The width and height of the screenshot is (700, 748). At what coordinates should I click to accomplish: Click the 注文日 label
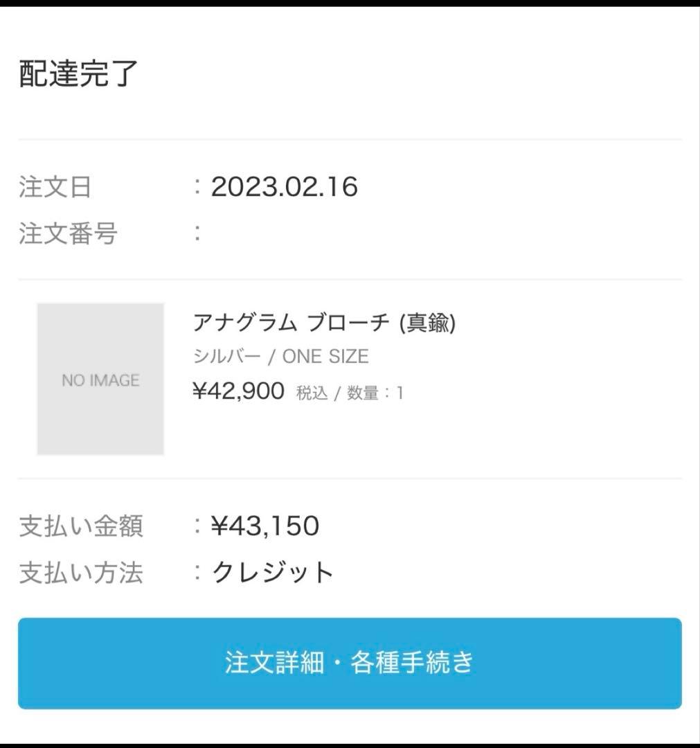point(55,188)
